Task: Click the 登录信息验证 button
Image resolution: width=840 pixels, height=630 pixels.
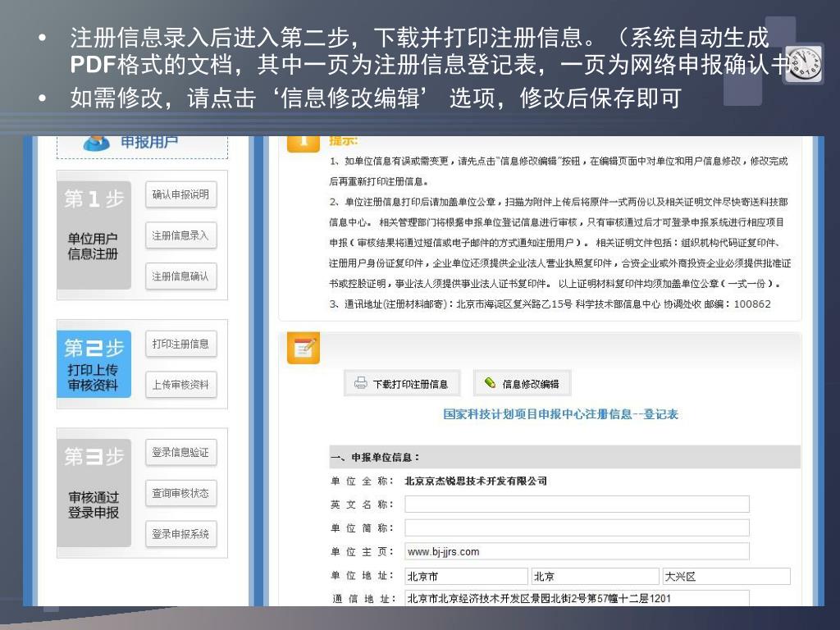Action: click(180, 452)
